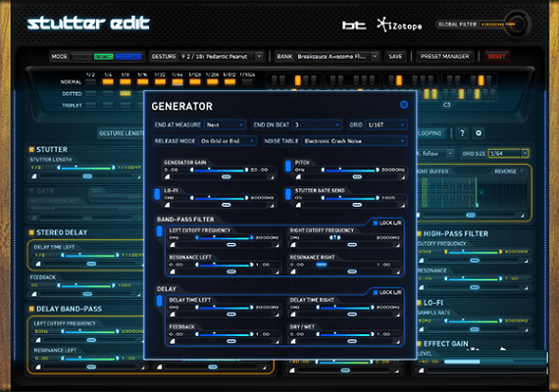Click Pitch maximum range handle arrow
Viewport: 559px width, 392px height.
378,170
